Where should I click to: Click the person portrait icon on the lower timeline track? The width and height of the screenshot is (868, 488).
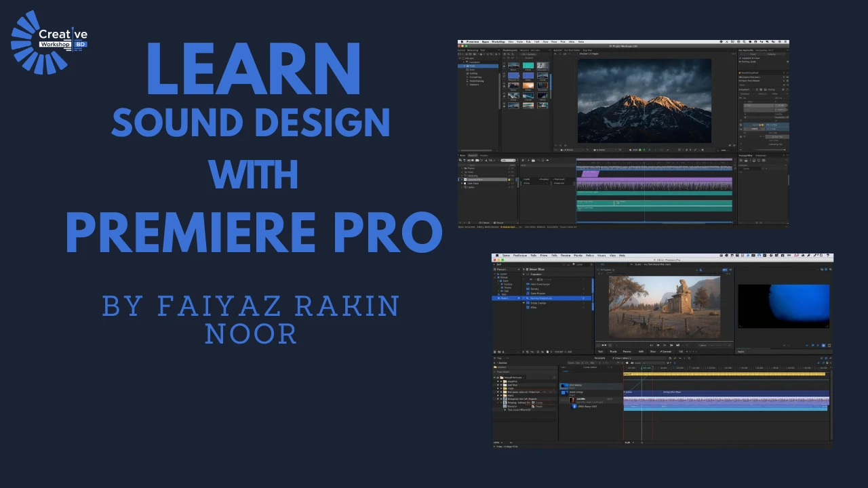573,400
